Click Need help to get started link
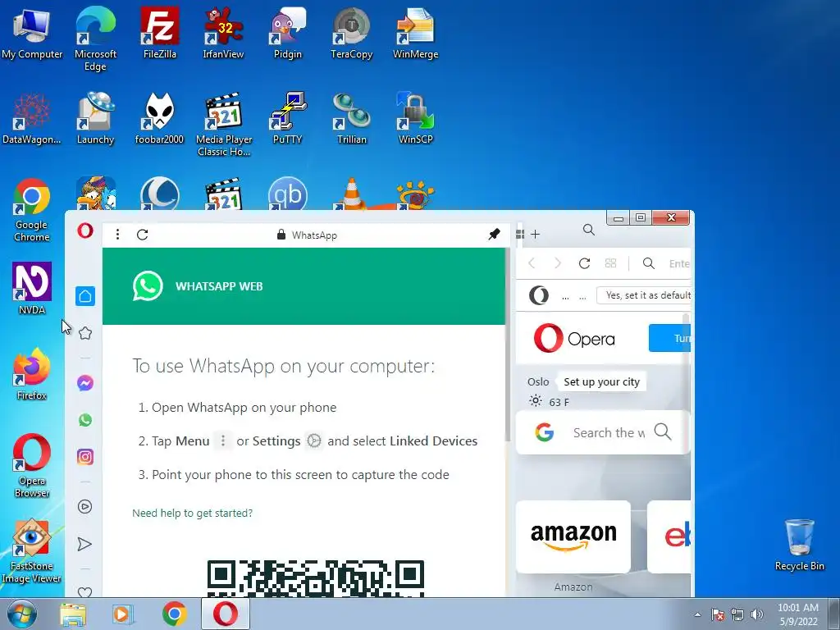Image resolution: width=840 pixels, height=630 pixels. [192, 513]
